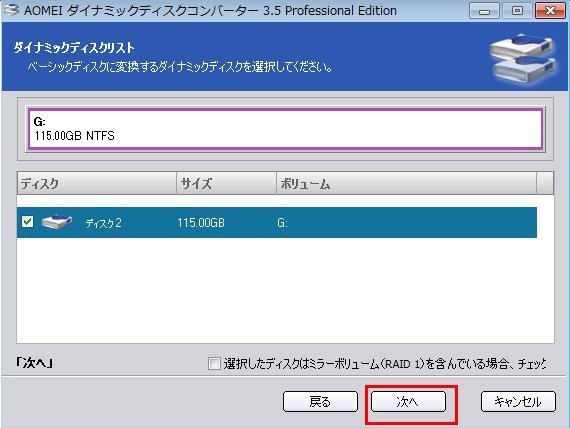Click the ディスク column header
This screenshot has width=570, height=428.
click(x=97, y=183)
